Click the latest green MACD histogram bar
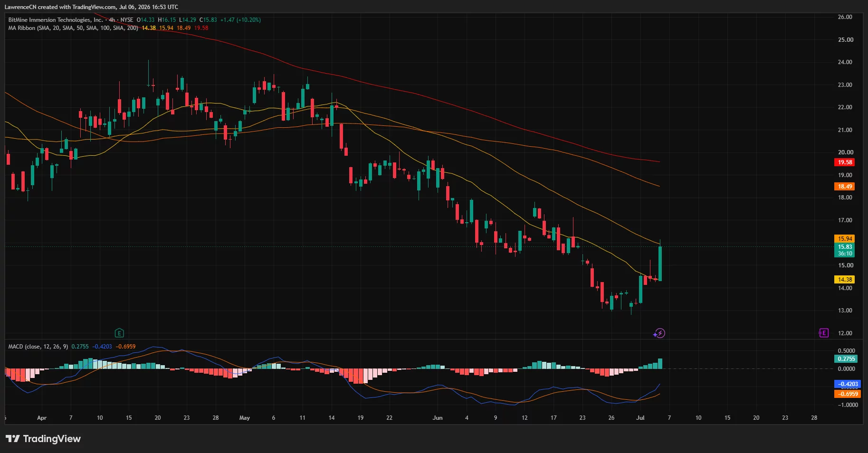This screenshot has height=453, width=868. (x=660, y=364)
